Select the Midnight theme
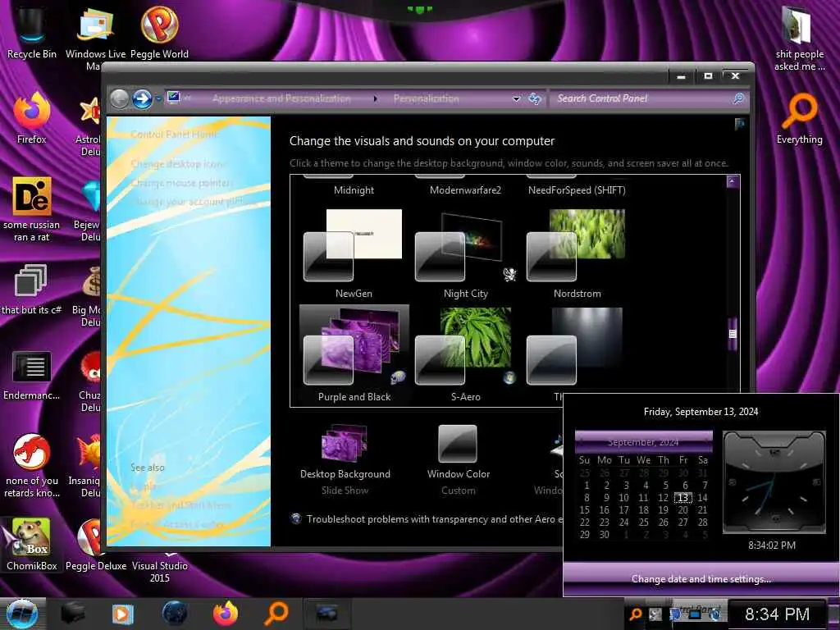Image resolution: width=840 pixels, height=630 pixels. point(354,190)
